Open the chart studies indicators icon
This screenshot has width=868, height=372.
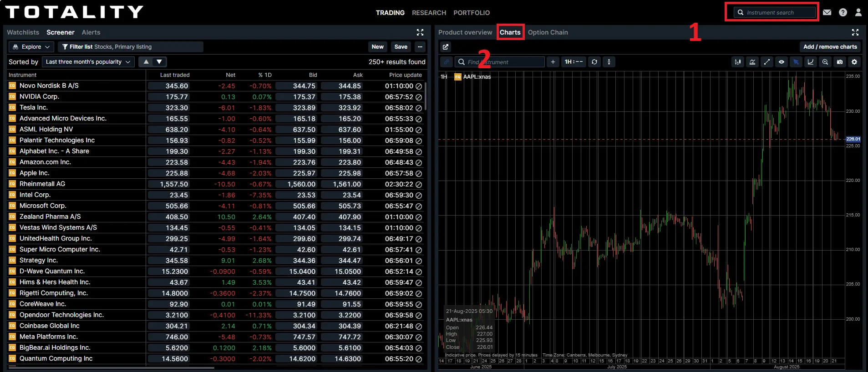752,62
